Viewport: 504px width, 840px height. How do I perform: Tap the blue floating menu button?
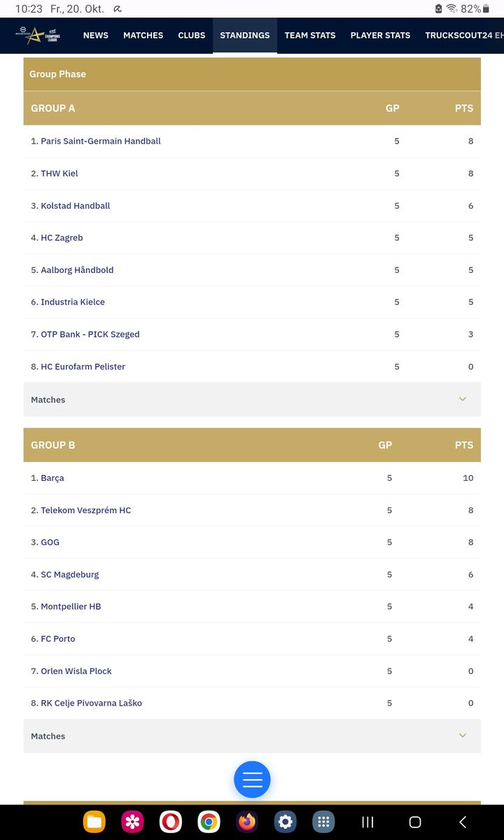(x=252, y=779)
